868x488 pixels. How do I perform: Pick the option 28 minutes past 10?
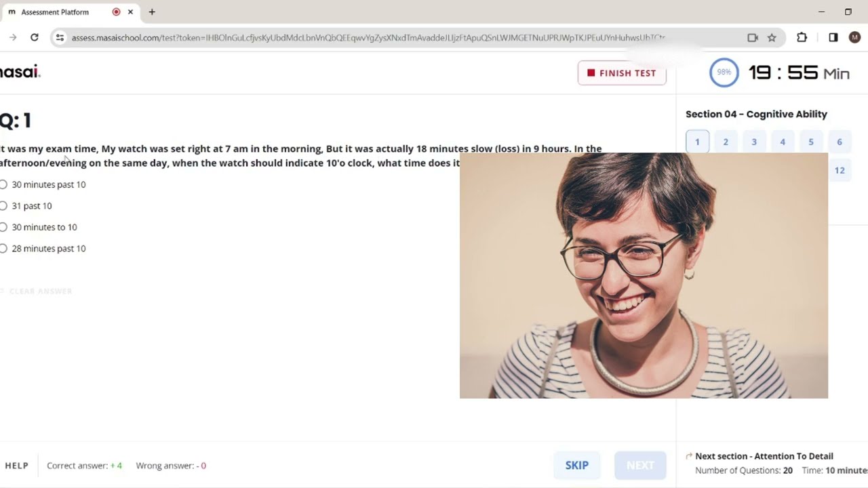43,249
